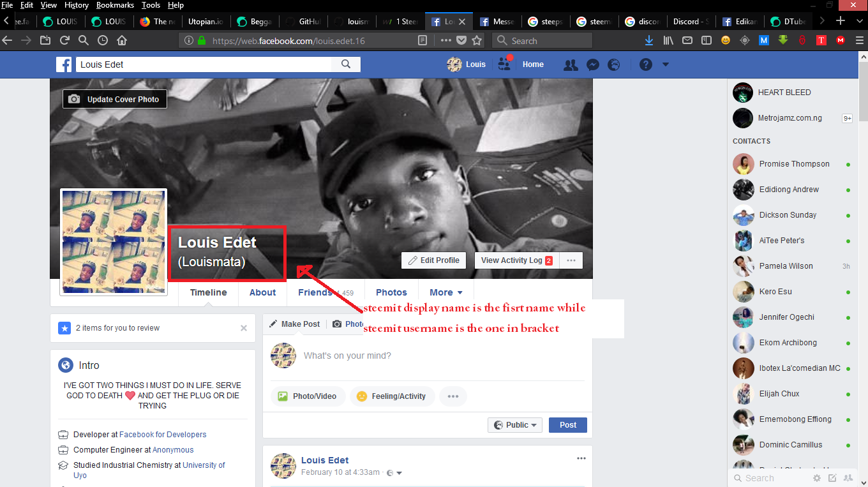
Task: Click the Firefox Search box in the toolbar
Action: coord(544,40)
